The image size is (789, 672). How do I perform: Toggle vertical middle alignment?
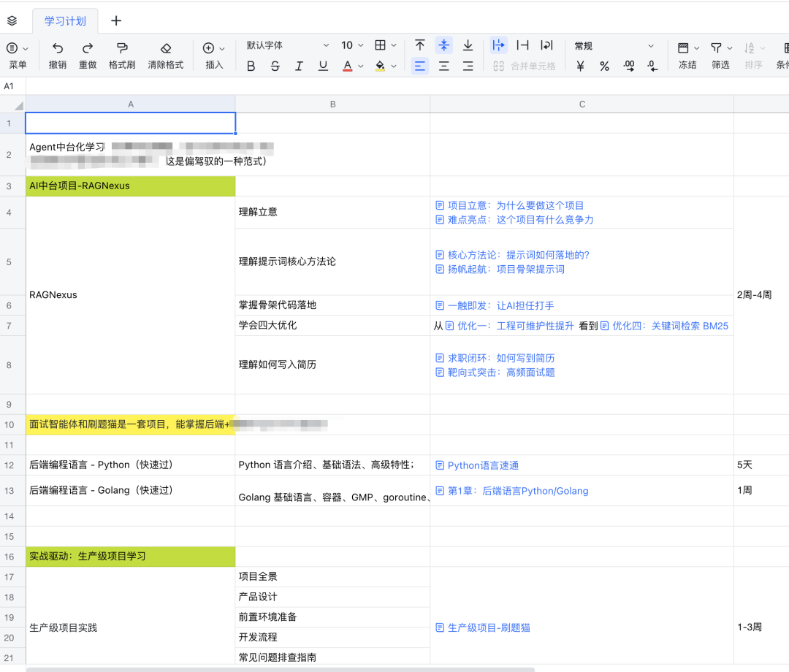click(444, 45)
